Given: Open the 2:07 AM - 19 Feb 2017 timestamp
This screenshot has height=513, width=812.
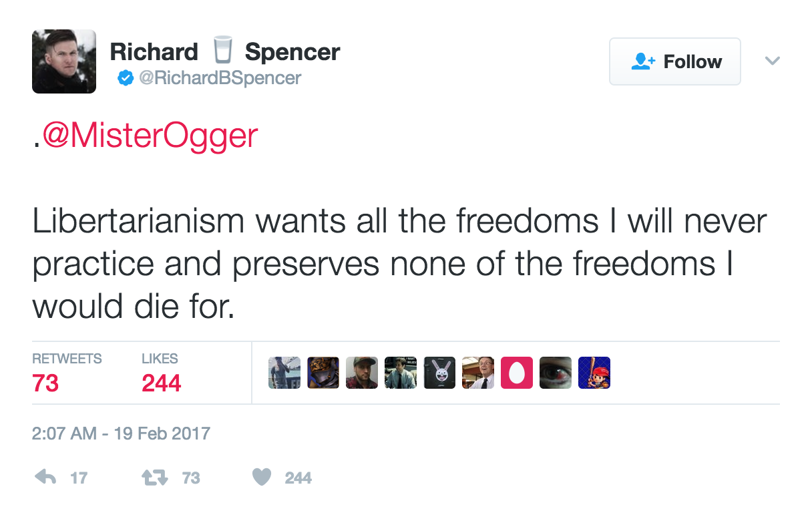Looking at the screenshot, I should coord(121,434).
